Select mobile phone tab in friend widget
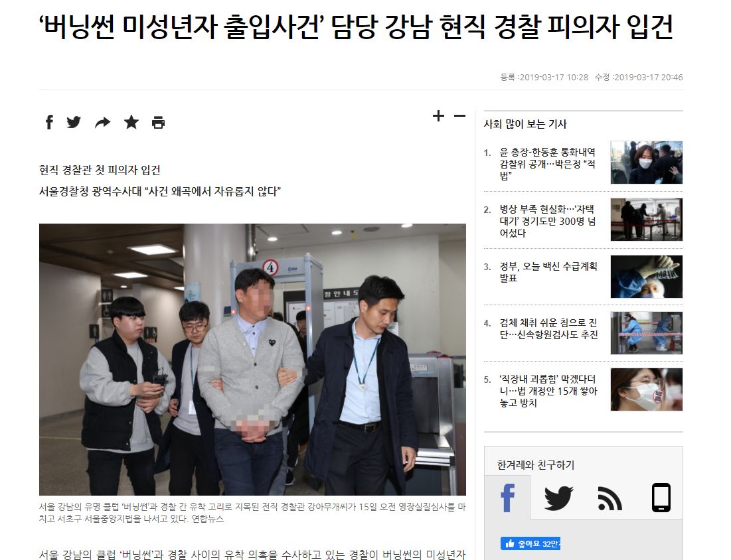Screen dimensions: 731x560 click(661, 498)
